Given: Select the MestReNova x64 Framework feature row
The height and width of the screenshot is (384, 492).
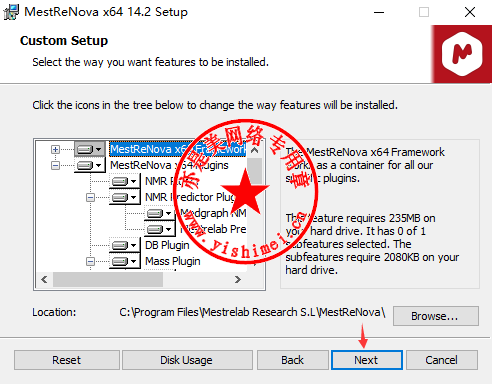Looking at the screenshot, I should pos(178,149).
